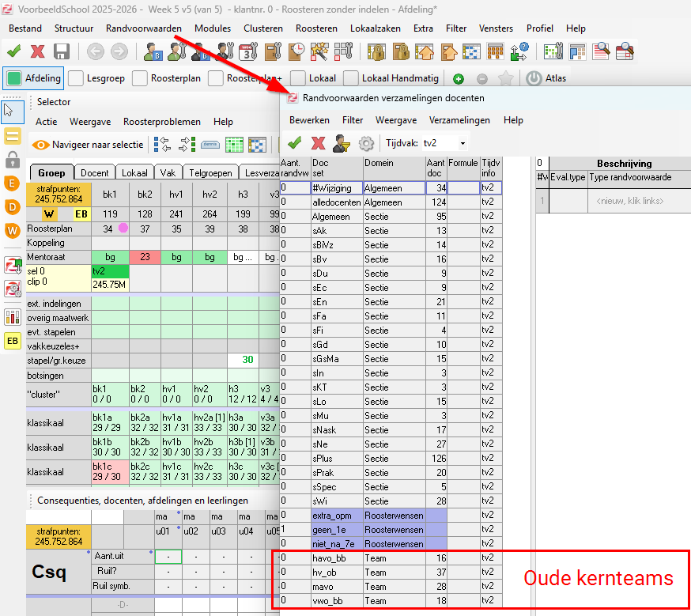691x616 pixels.
Task: Open the Randvoorwaarden main menu
Action: pos(144,28)
